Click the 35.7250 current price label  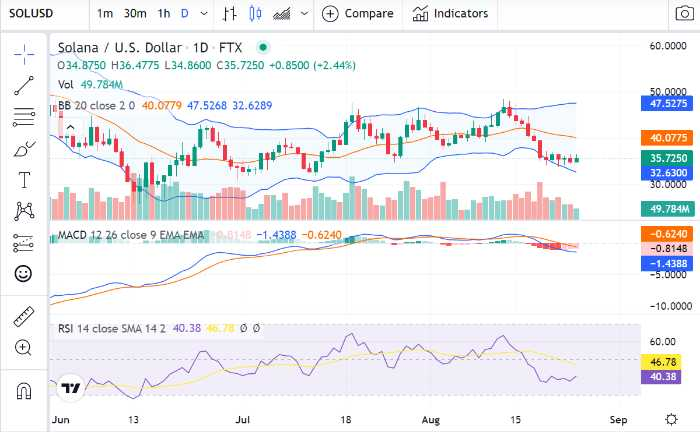click(667, 158)
